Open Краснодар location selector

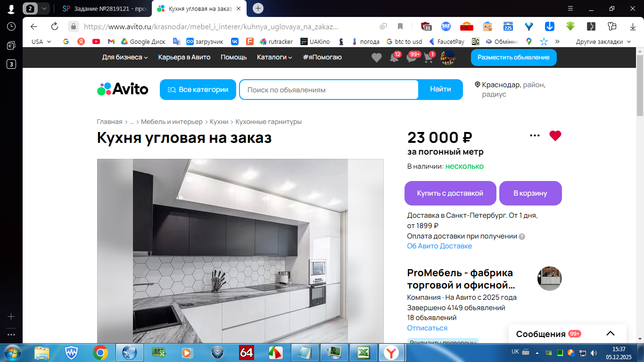510,89
